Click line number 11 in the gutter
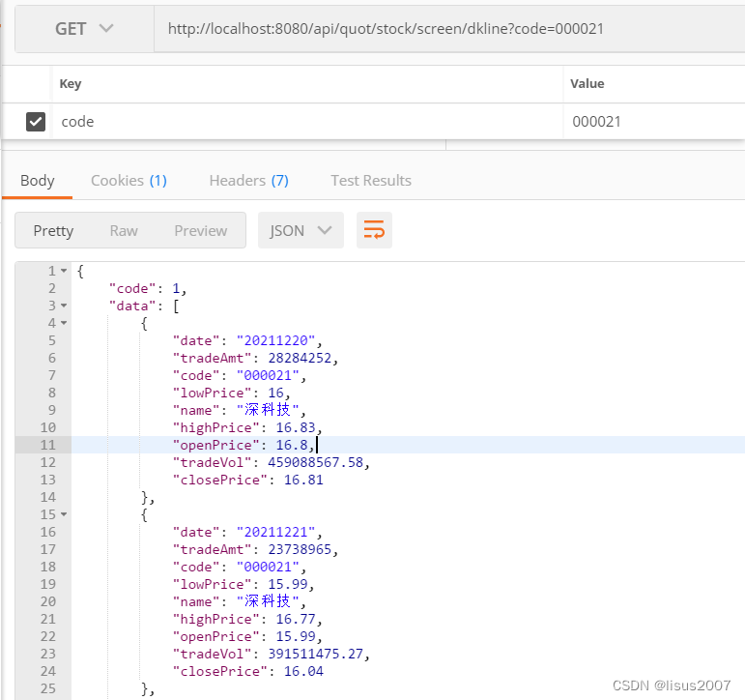The width and height of the screenshot is (745, 700). pyautogui.click(x=48, y=445)
